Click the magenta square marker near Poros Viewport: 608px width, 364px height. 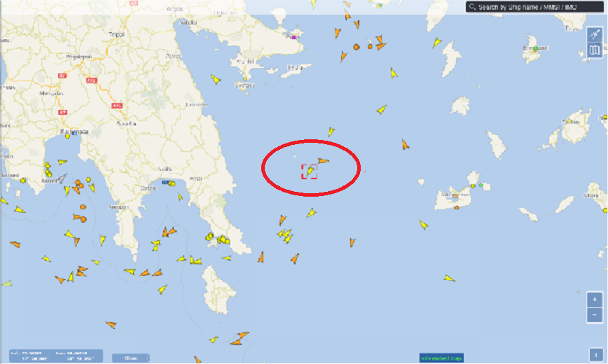294,37
